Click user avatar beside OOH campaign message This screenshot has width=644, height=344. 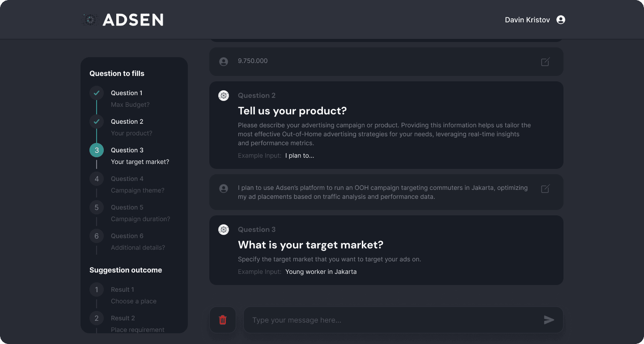pos(224,189)
